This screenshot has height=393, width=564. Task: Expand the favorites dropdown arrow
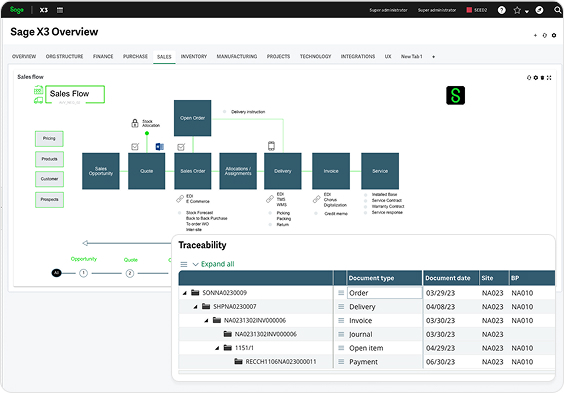pos(527,11)
